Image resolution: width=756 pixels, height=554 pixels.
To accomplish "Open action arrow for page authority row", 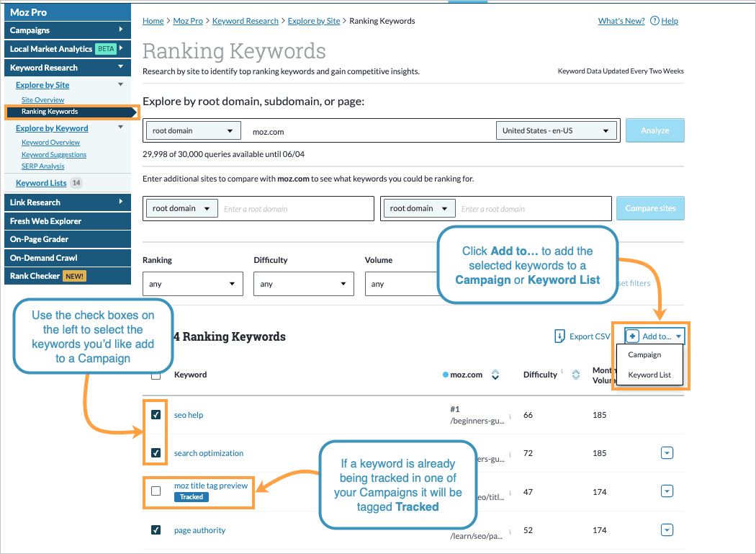I will (667, 530).
